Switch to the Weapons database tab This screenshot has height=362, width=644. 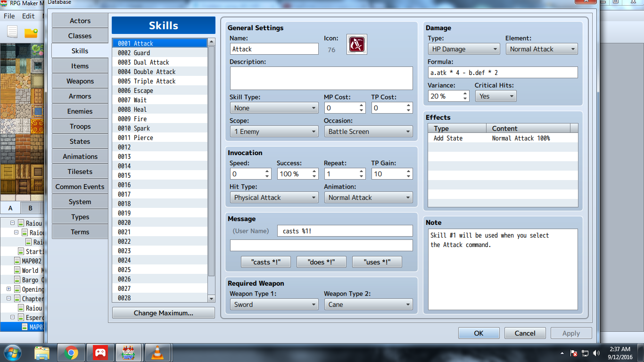(x=80, y=81)
